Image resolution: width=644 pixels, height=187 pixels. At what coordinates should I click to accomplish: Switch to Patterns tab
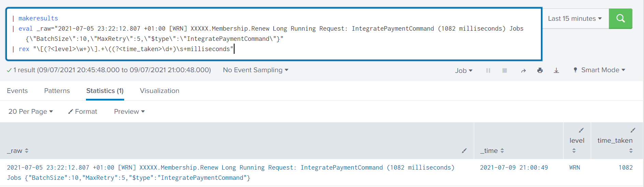pyautogui.click(x=57, y=91)
